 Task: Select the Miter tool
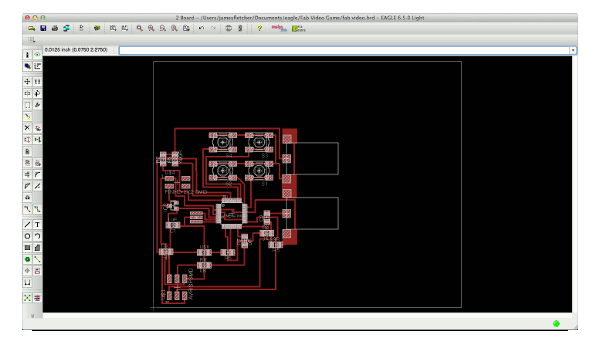(37, 174)
